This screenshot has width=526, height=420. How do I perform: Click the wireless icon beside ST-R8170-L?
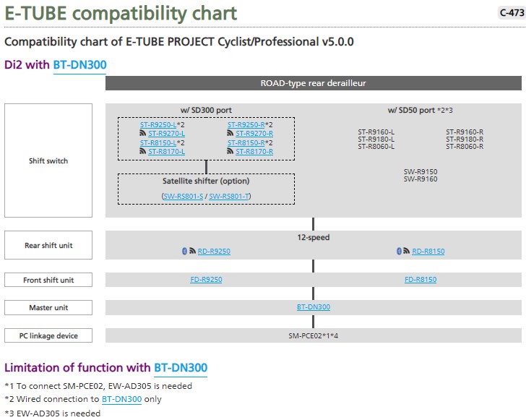coord(143,152)
